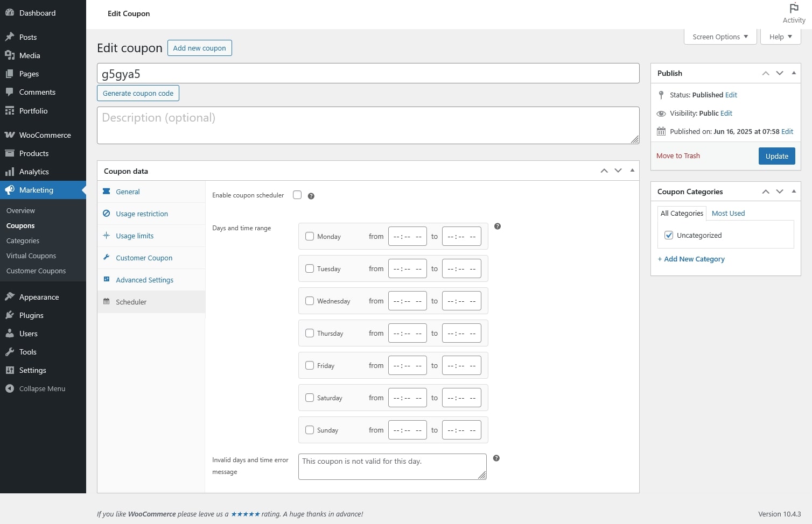Screen dimensions: 812x524
Task: Click the WooCommerce icon in the sidebar
Action: tap(10, 135)
